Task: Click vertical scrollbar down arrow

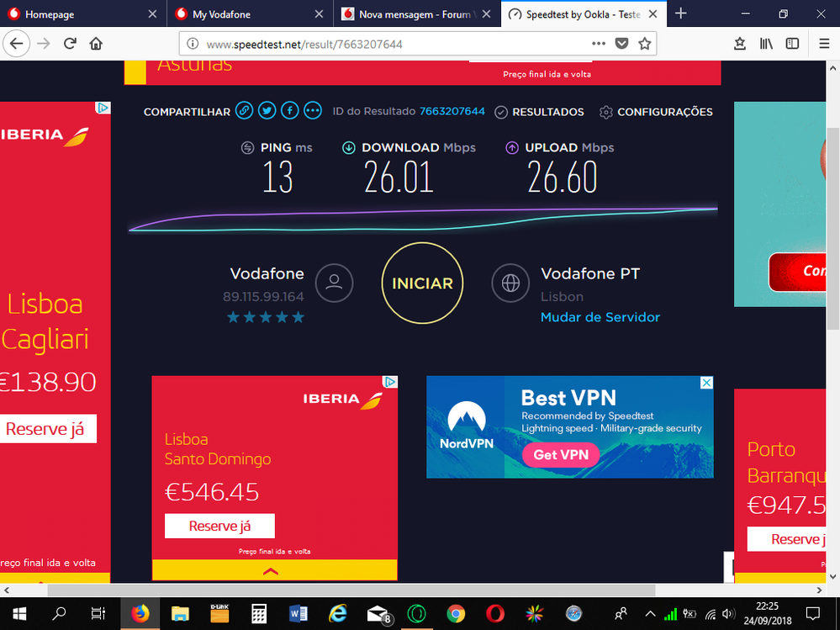Action: click(832, 576)
